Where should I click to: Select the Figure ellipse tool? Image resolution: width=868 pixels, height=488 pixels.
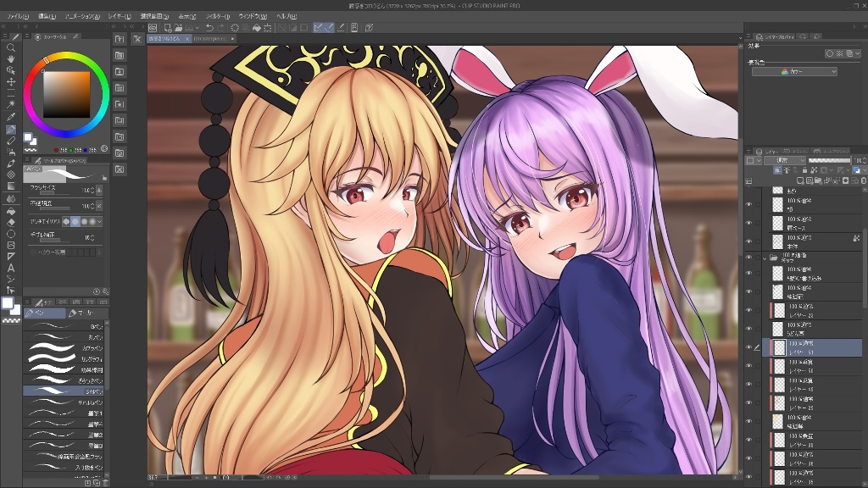point(10,234)
